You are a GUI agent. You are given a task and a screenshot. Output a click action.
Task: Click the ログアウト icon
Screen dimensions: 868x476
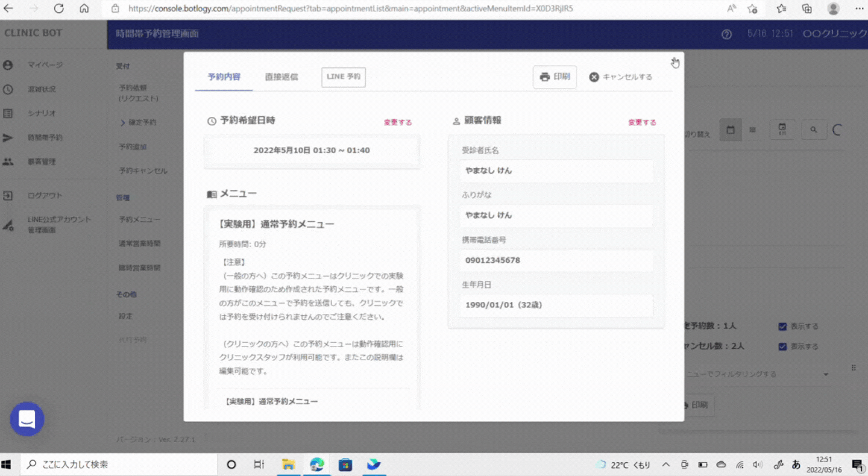[x=8, y=195]
